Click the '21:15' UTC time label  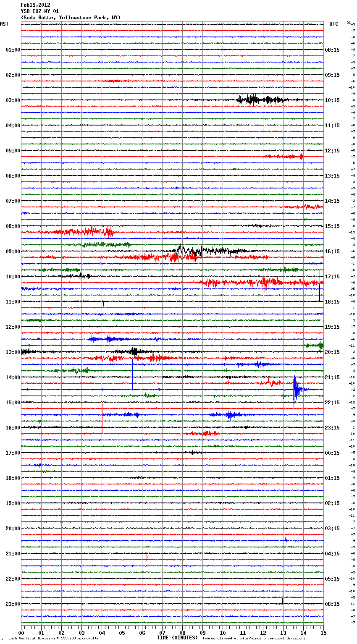pyautogui.click(x=332, y=377)
